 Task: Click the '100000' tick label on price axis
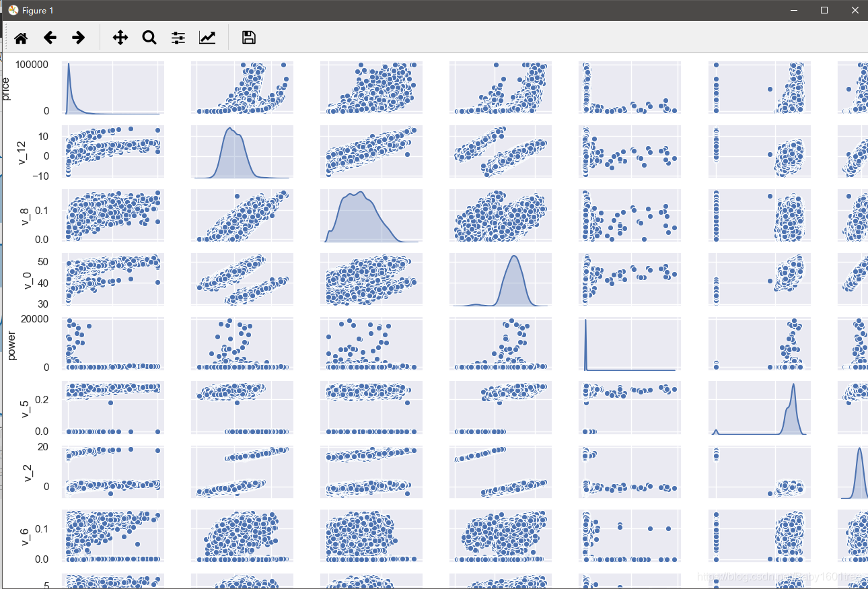(x=32, y=65)
